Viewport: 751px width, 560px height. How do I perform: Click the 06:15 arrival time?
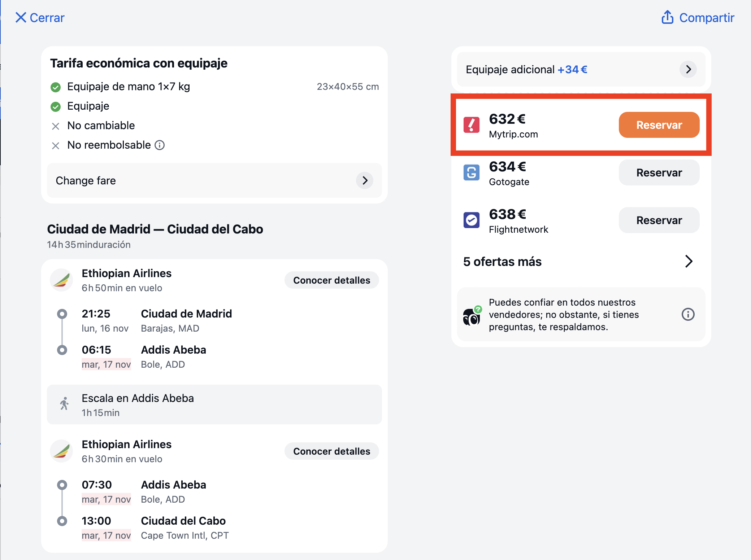tap(96, 350)
